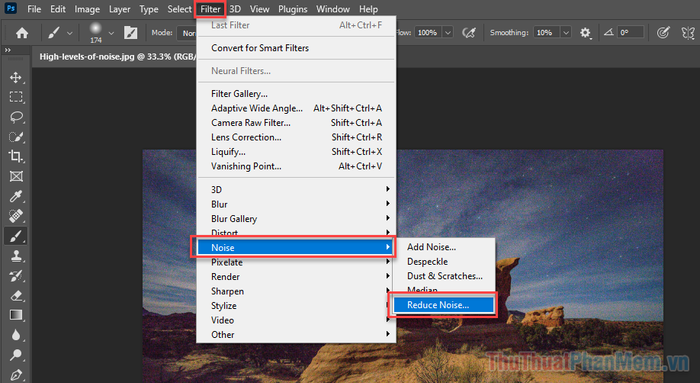Select the High-levels-of-noise.jpg document tab
The image size is (700, 383).
117,57
